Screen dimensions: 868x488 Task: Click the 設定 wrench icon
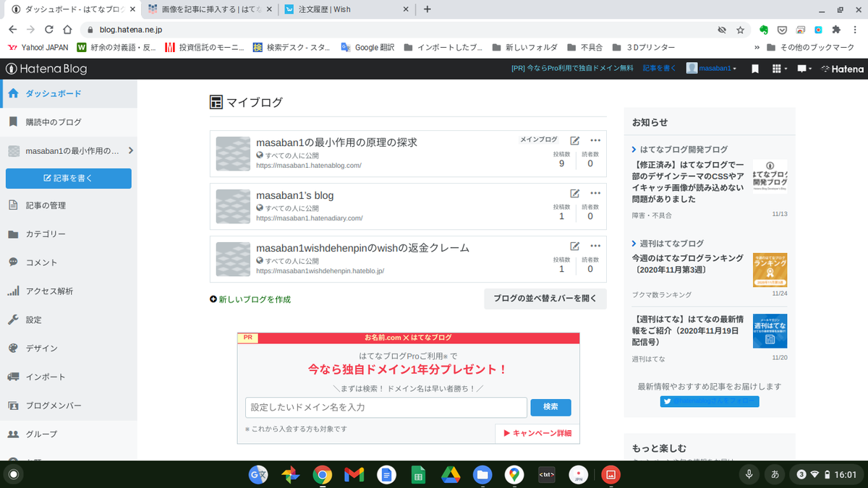(13, 320)
